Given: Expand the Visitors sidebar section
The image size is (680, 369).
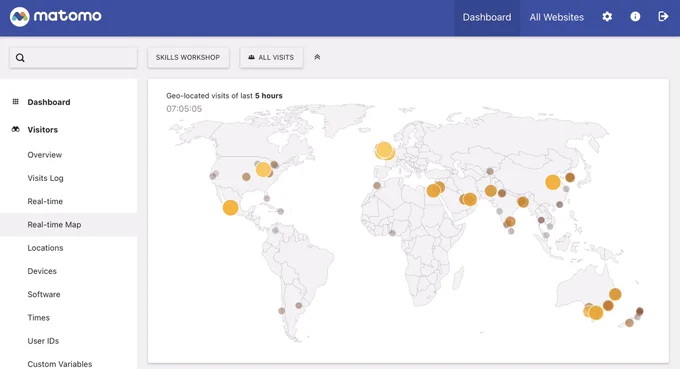Looking at the screenshot, I should pyautogui.click(x=42, y=130).
